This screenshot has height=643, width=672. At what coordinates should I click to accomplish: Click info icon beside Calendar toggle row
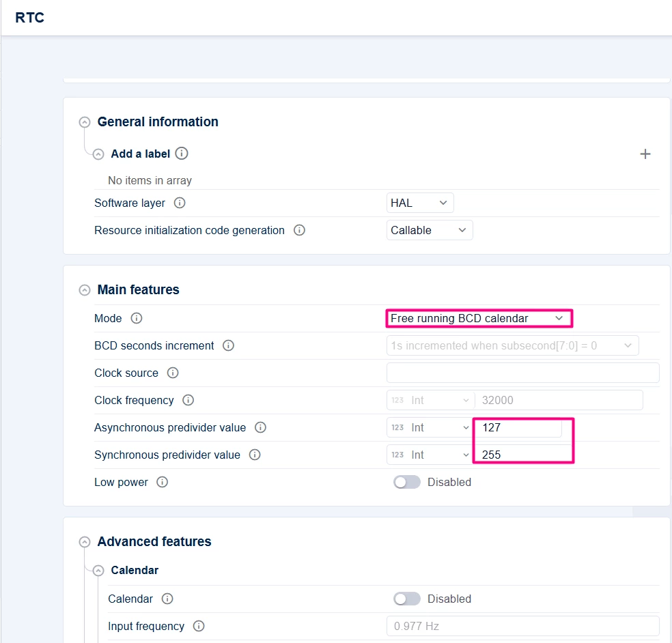(x=167, y=599)
